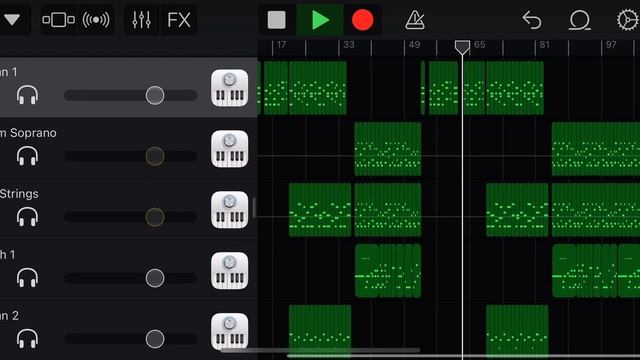Screen dimensions: 640x360
Task: Click bar 81 on the ruler
Action: (x=544, y=44)
